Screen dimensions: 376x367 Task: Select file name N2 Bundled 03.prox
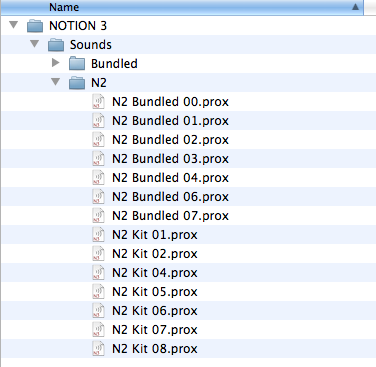pyautogui.click(x=171, y=159)
